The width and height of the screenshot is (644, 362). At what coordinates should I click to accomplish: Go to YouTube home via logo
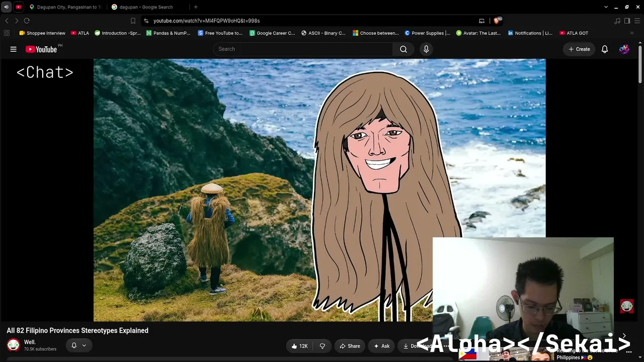tap(41, 49)
